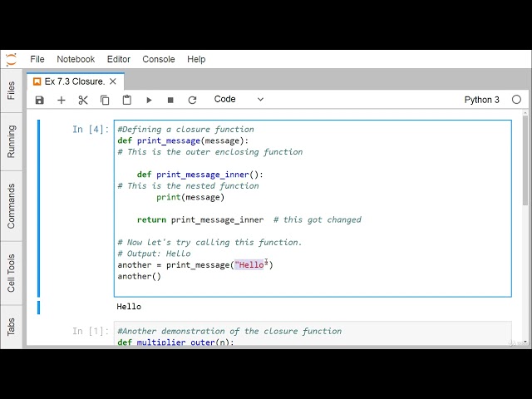Image resolution: width=532 pixels, height=399 pixels.
Task: Open the Editor menu
Action: [119, 59]
